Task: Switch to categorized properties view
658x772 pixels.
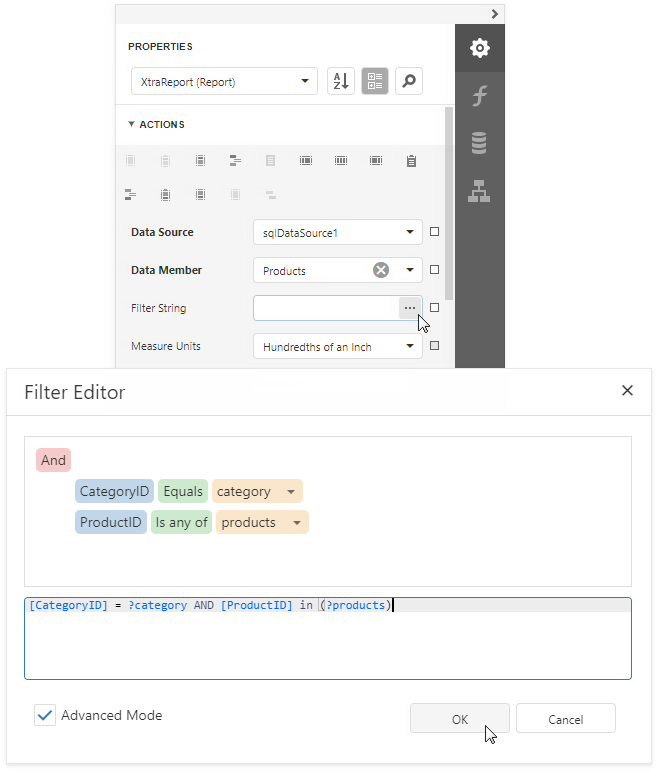Action: [375, 81]
